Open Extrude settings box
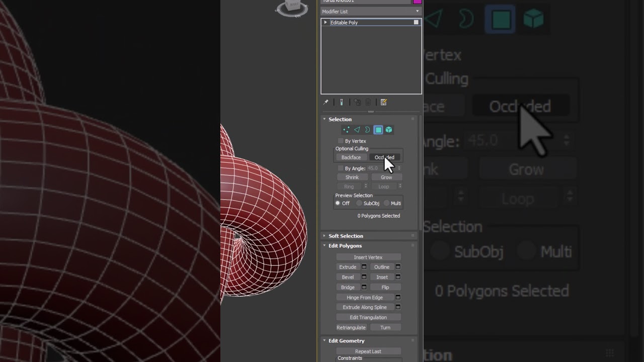The width and height of the screenshot is (644, 362). [364, 267]
